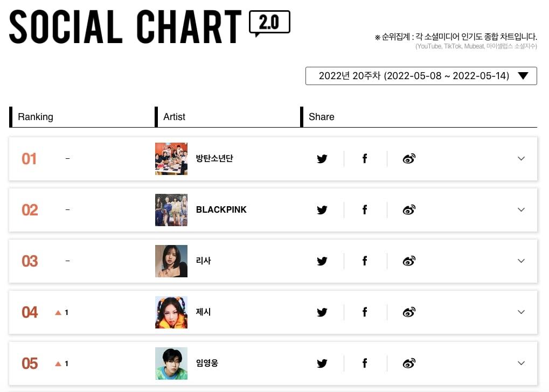Click the Social Chart 2.0 logo
Image resolution: width=549 pixels, height=392 pixels.
point(149,26)
